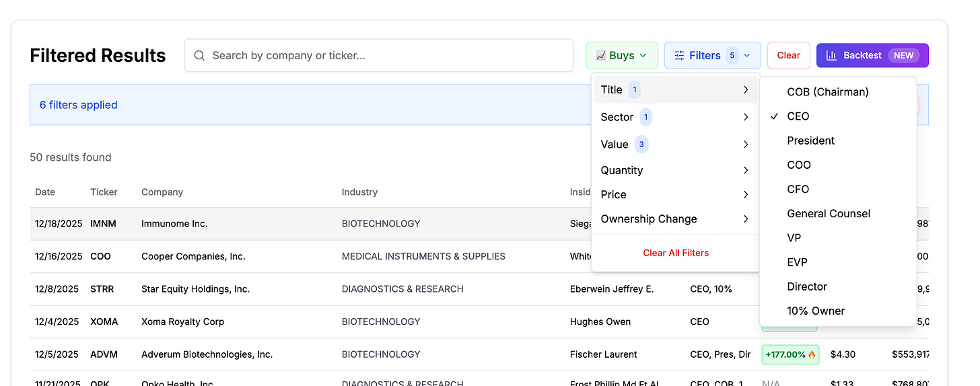Click the +177.00% change badge
Screen dimensions: 980x386
790,354
